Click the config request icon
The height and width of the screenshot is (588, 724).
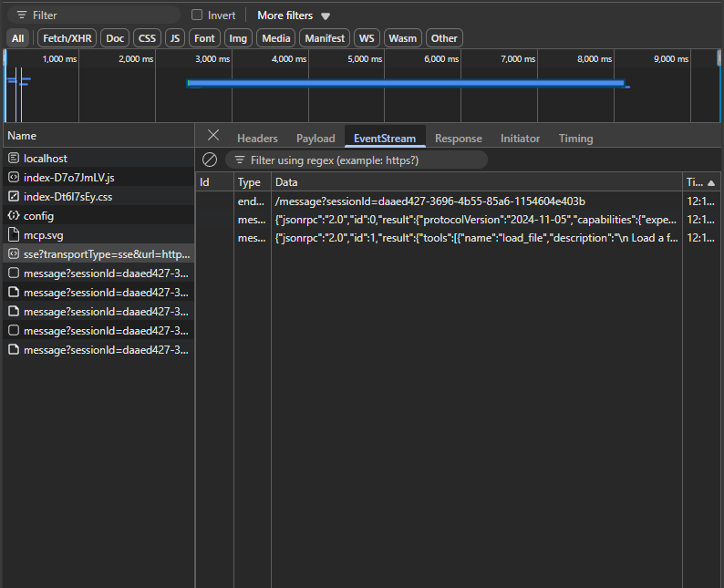click(14, 216)
